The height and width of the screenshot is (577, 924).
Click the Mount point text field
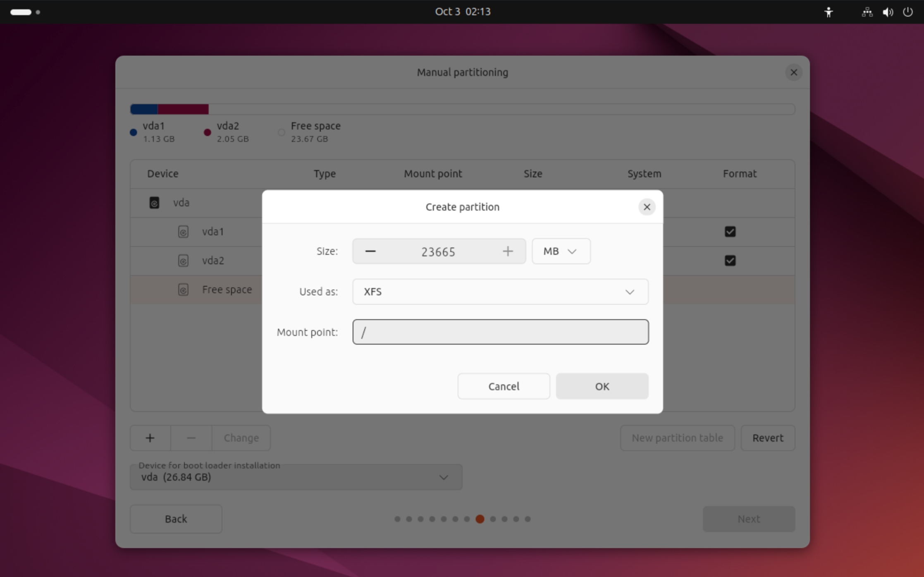[x=500, y=332]
